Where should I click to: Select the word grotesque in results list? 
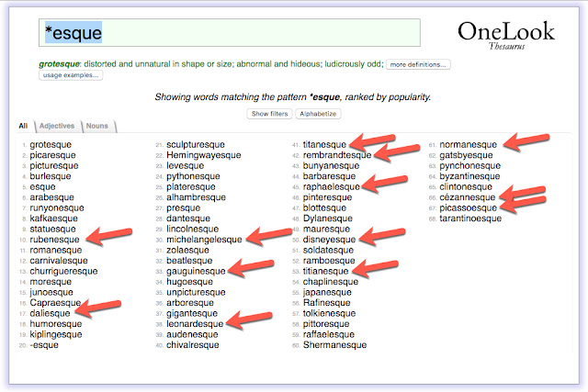click(51, 145)
